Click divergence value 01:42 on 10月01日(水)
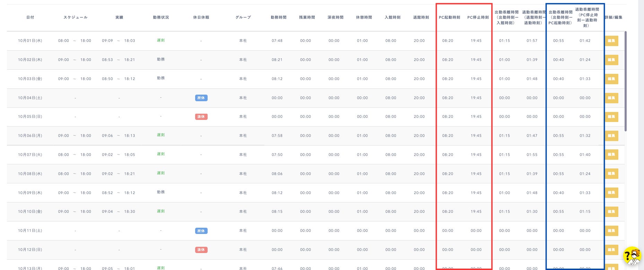This screenshot has width=644, height=270. [x=585, y=41]
